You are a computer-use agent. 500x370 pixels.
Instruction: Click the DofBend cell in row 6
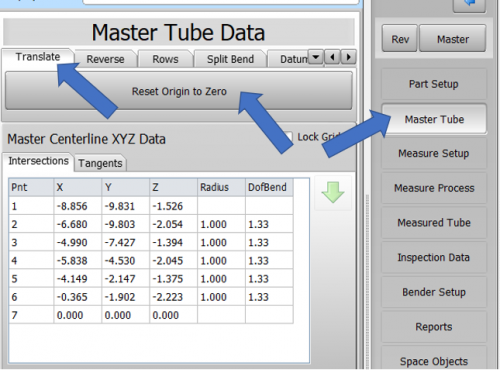pyautogui.click(x=269, y=297)
